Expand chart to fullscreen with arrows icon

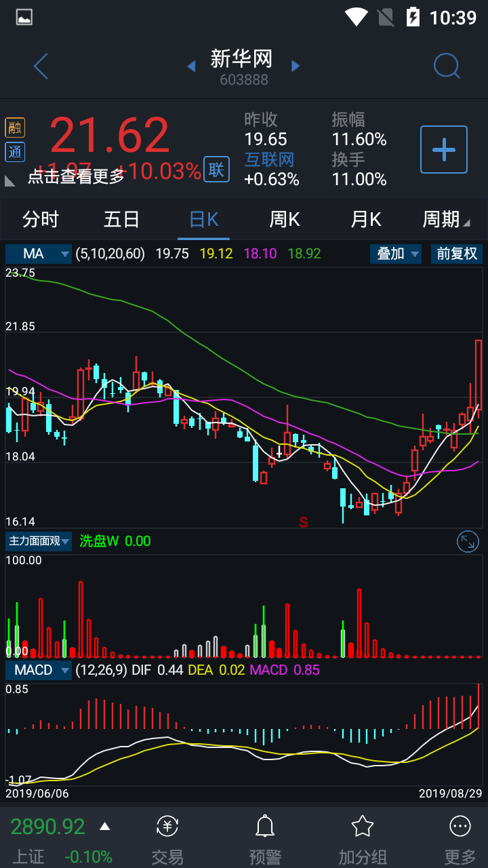pyautogui.click(x=468, y=541)
